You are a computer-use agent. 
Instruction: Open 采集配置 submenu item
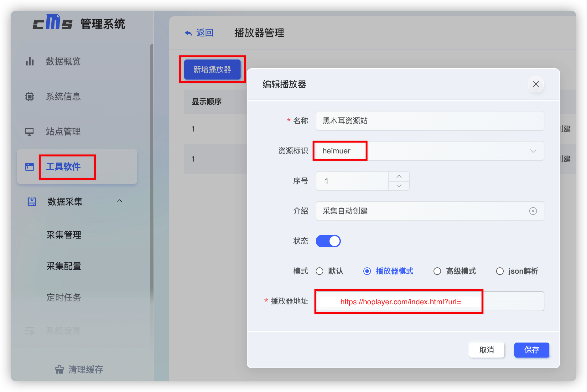click(64, 266)
